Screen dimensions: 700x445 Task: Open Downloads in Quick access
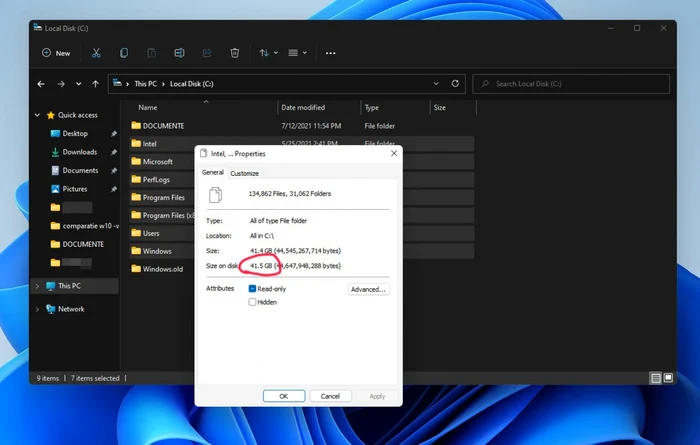[79, 152]
